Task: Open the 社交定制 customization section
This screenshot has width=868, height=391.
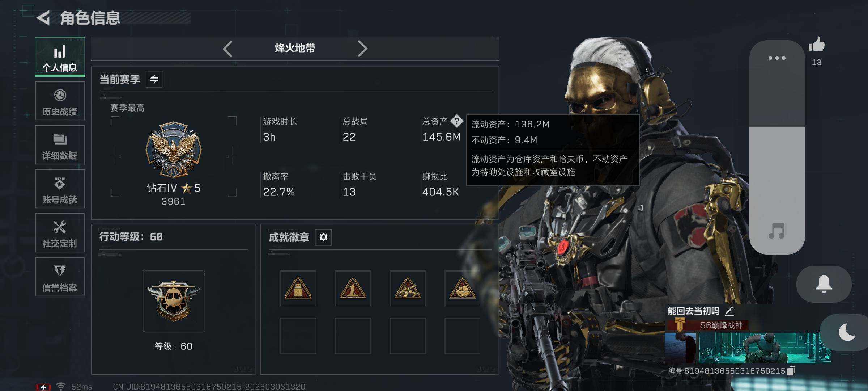Action: 60,233
